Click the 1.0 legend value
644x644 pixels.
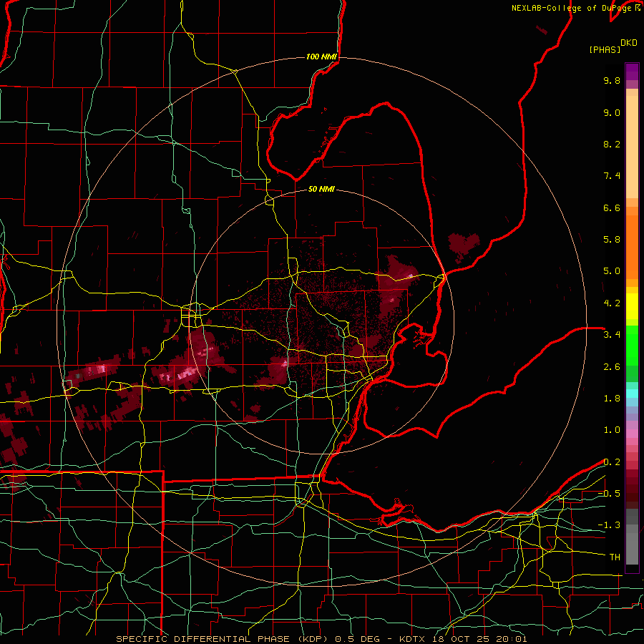pyautogui.click(x=612, y=430)
